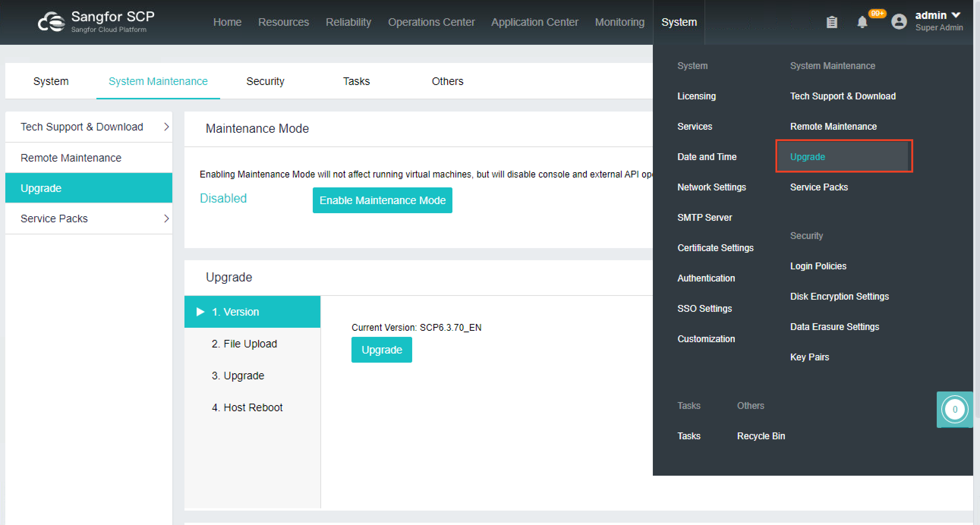
Task: Click the Super Admin role label
Action: (x=939, y=28)
